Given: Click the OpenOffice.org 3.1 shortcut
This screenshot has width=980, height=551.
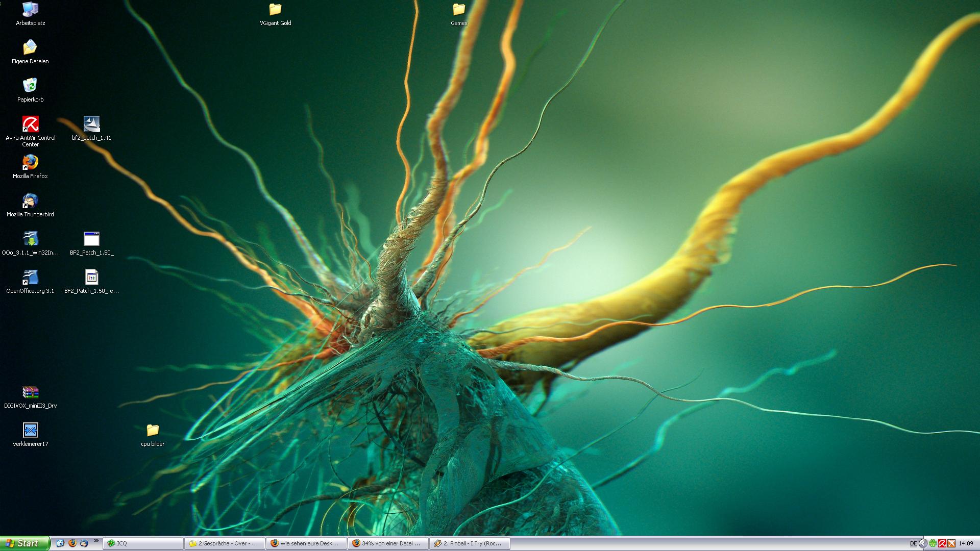Looking at the screenshot, I should (x=30, y=278).
